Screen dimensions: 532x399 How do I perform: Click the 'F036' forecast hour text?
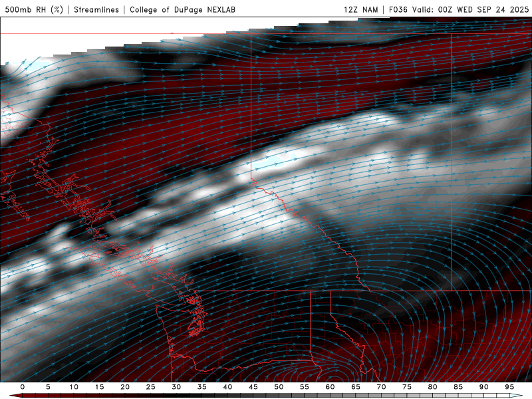(x=398, y=9)
